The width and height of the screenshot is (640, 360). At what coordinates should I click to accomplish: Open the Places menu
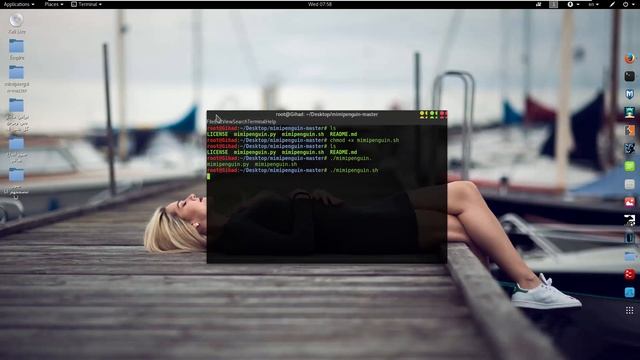click(53, 4)
